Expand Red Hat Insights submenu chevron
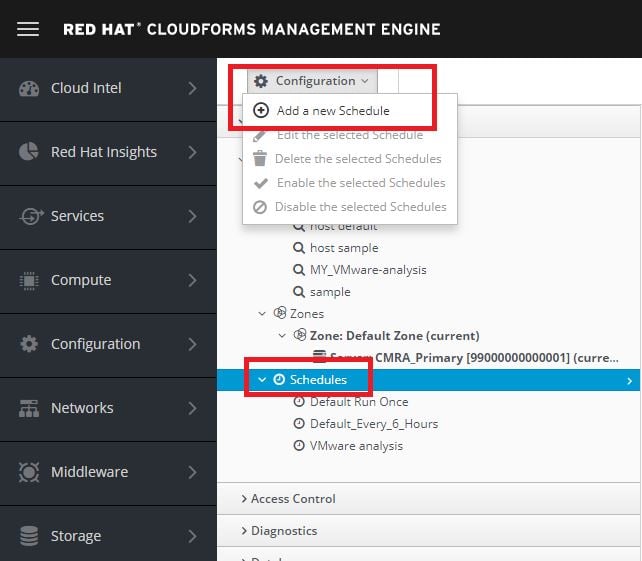Viewport: 642px width, 561px height. click(192, 152)
